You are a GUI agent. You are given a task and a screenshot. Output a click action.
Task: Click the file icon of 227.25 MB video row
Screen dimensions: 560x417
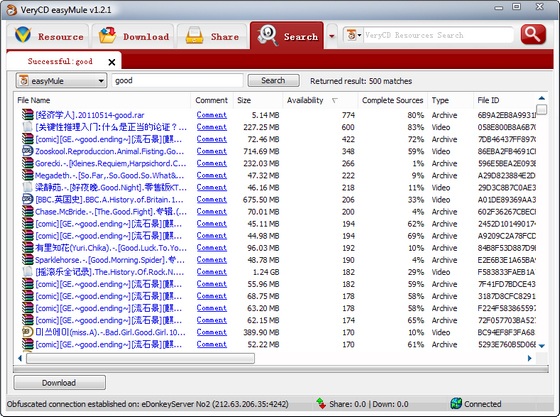(x=28, y=127)
